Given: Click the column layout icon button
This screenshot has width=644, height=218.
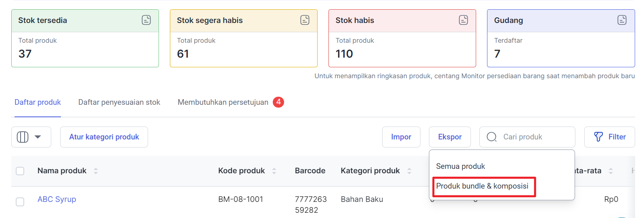Looking at the screenshot, I should click(23, 137).
